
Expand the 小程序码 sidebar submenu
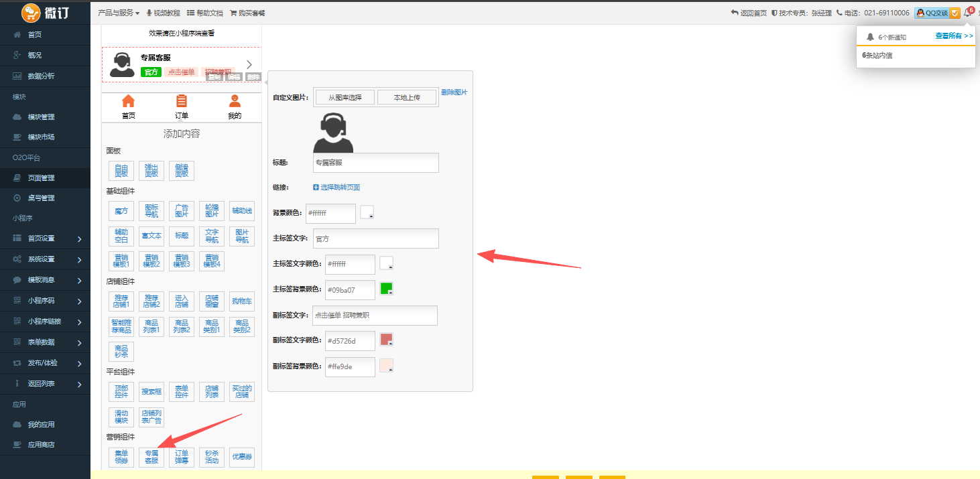coord(79,301)
